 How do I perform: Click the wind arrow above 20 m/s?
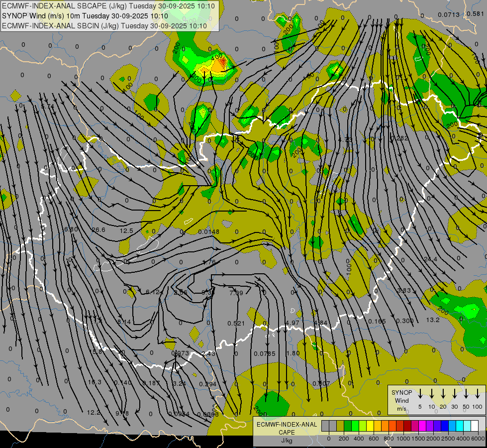(443, 394)
